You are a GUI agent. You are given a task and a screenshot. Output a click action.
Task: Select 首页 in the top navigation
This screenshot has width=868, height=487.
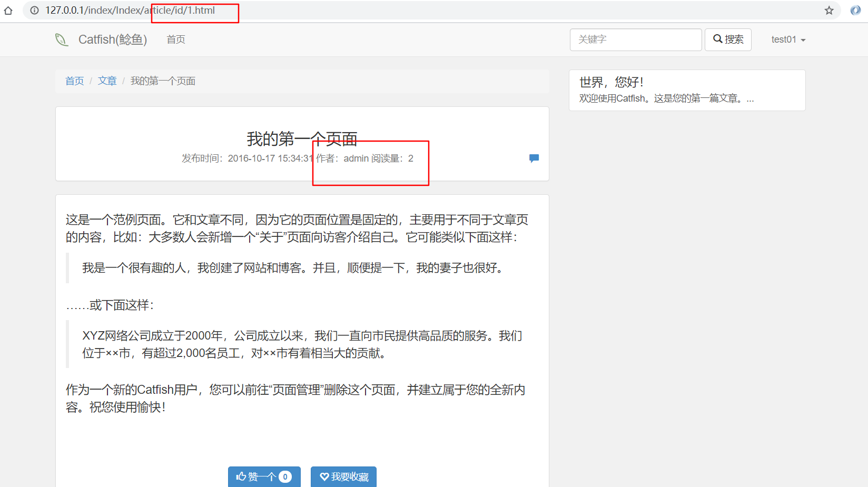(175, 39)
